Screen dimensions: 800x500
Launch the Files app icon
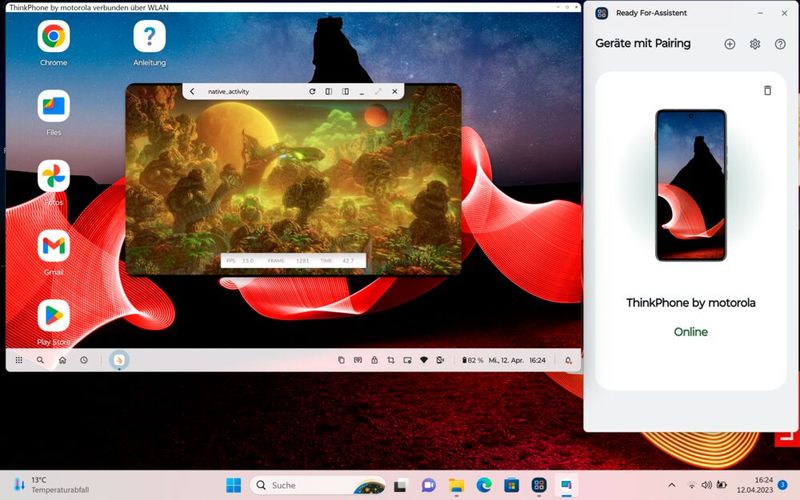pos(54,106)
